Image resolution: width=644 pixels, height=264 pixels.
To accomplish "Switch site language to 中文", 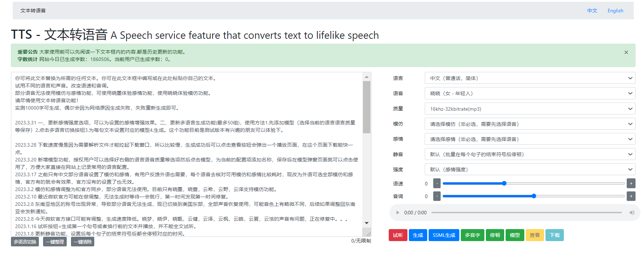I will pos(592,11).
